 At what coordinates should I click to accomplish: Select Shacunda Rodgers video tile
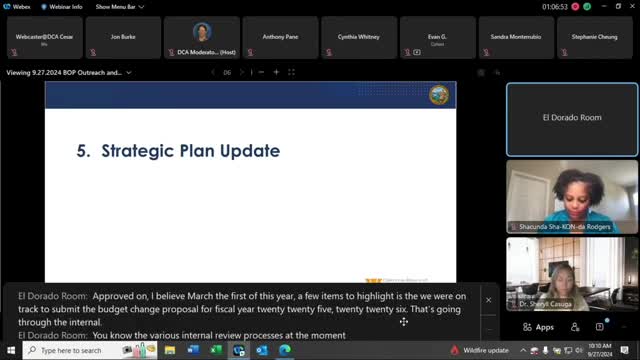(572, 197)
